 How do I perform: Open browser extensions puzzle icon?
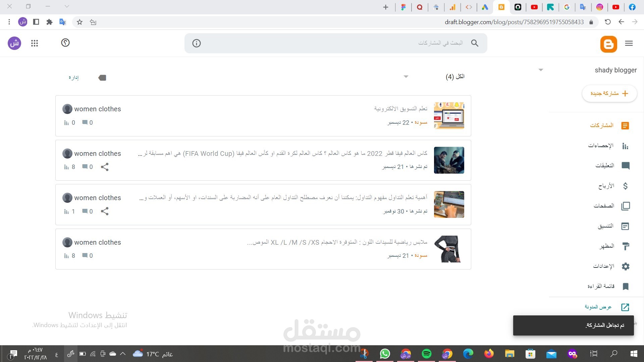coord(49,22)
